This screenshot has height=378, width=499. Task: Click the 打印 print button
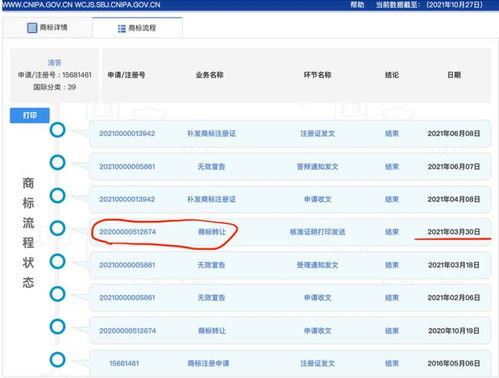(30, 115)
